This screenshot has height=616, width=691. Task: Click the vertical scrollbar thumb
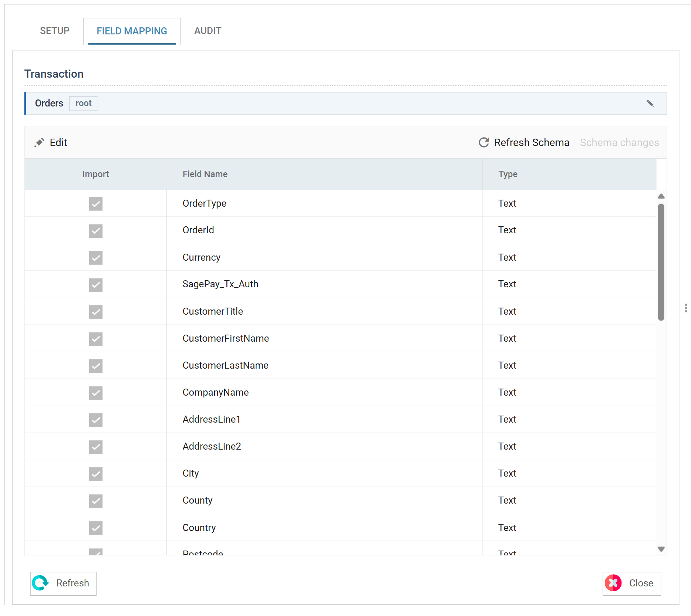point(661,262)
